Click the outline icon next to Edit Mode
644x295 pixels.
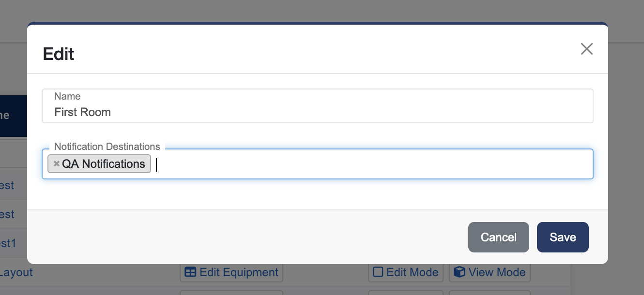(378, 272)
